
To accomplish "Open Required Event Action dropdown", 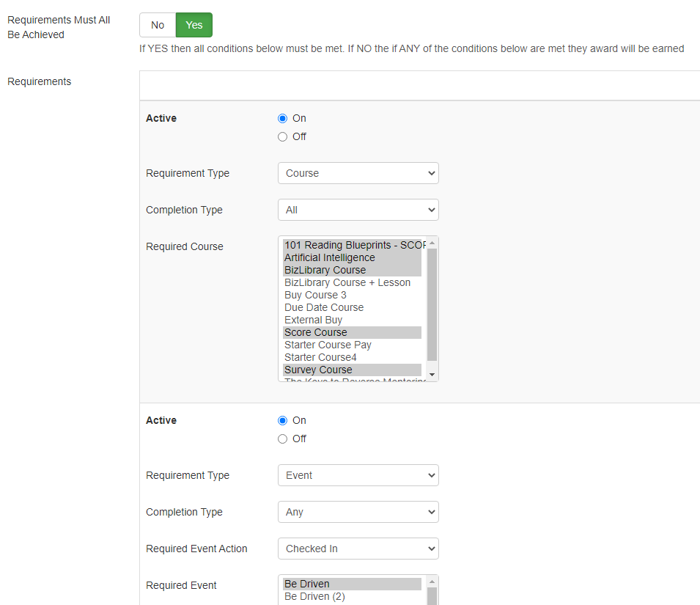I will coord(358,549).
